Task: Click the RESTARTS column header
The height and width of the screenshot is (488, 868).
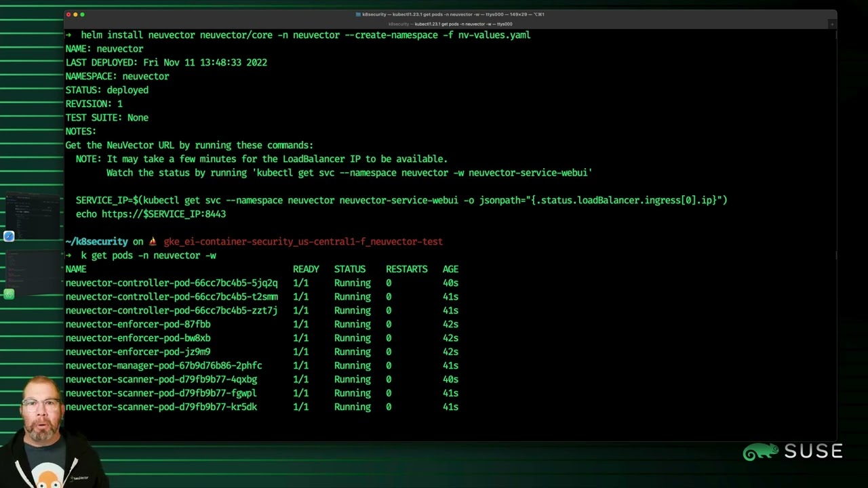Action: click(x=407, y=269)
